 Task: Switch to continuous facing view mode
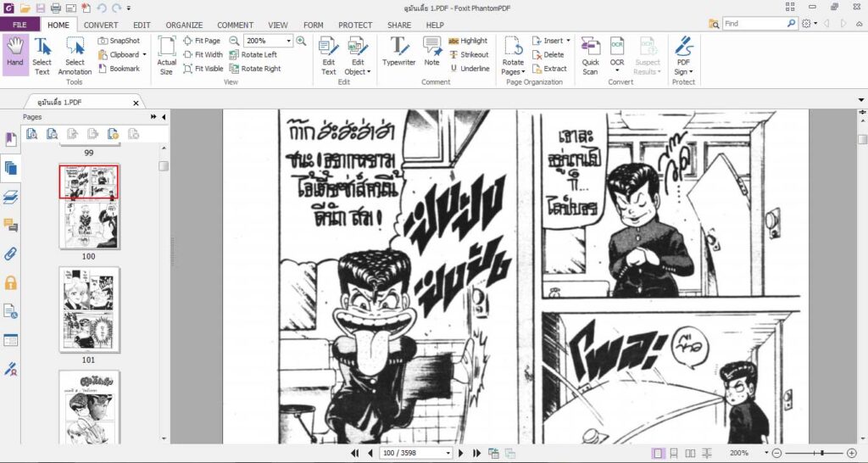(x=707, y=453)
